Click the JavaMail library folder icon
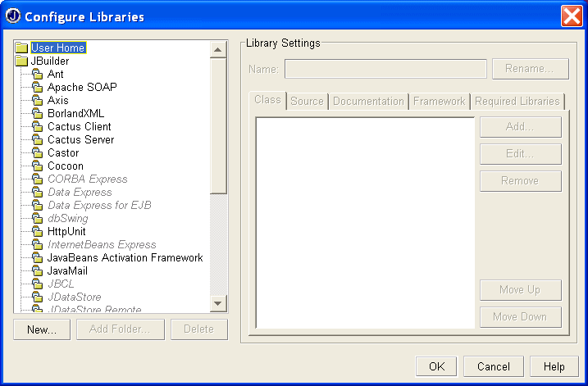The height and width of the screenshot is (386, 588). coord(37,271)
